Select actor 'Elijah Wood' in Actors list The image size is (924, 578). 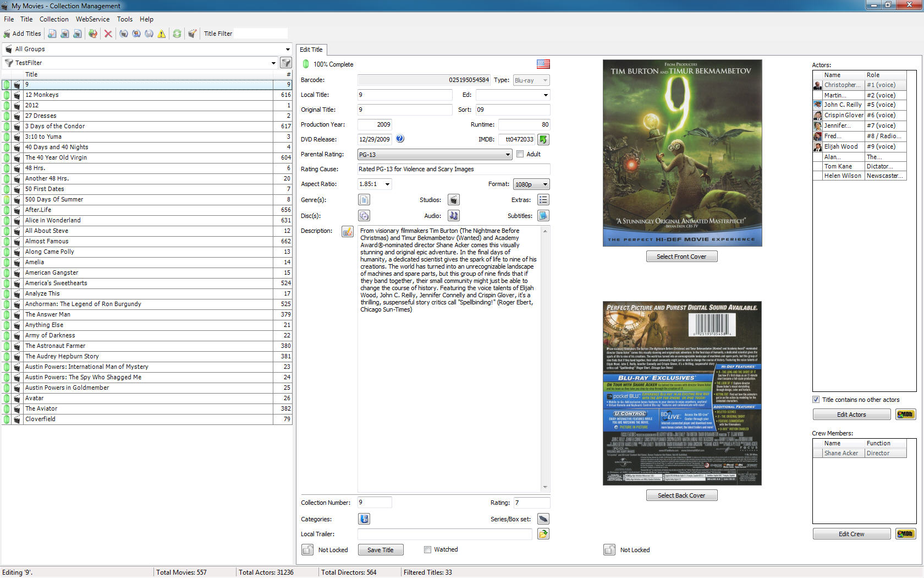tap(859, 146)
